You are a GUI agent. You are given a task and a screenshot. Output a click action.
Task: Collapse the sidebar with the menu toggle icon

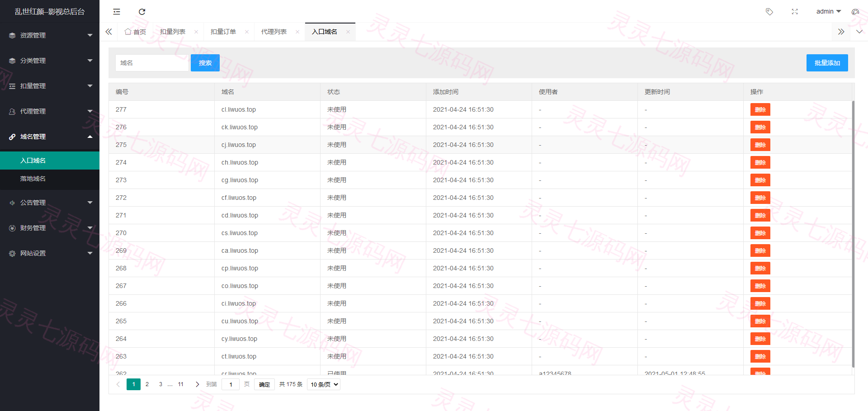[117, 12]
